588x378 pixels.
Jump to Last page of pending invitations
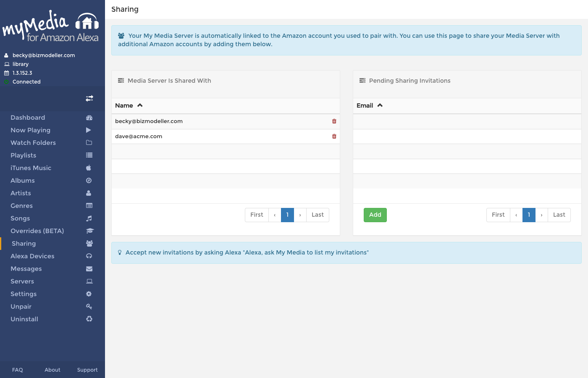(x=559, y=215)
